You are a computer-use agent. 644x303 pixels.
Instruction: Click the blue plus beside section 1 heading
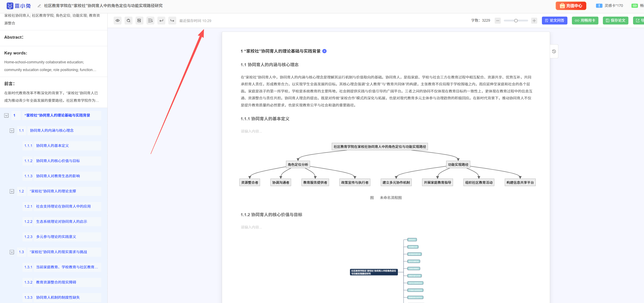click(x=324, y=51)
